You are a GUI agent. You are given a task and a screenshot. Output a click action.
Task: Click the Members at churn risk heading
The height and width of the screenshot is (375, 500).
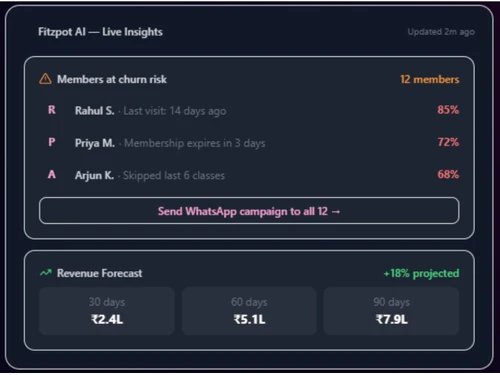click(112, 79)
